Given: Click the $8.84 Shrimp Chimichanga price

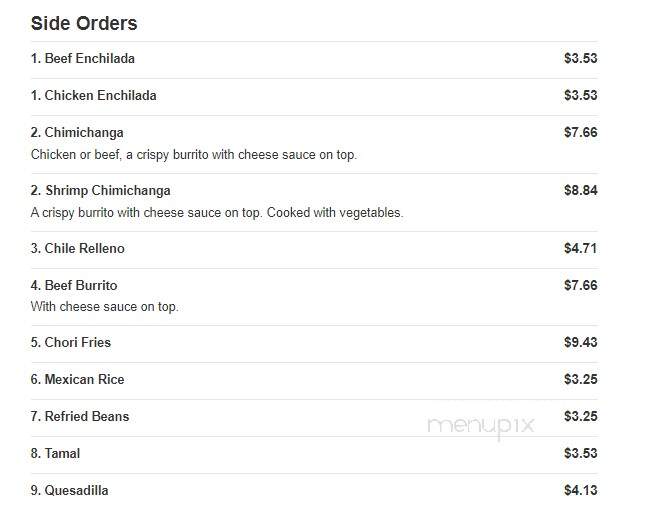Looking at the screenshot, I should [x=580, y=191].
